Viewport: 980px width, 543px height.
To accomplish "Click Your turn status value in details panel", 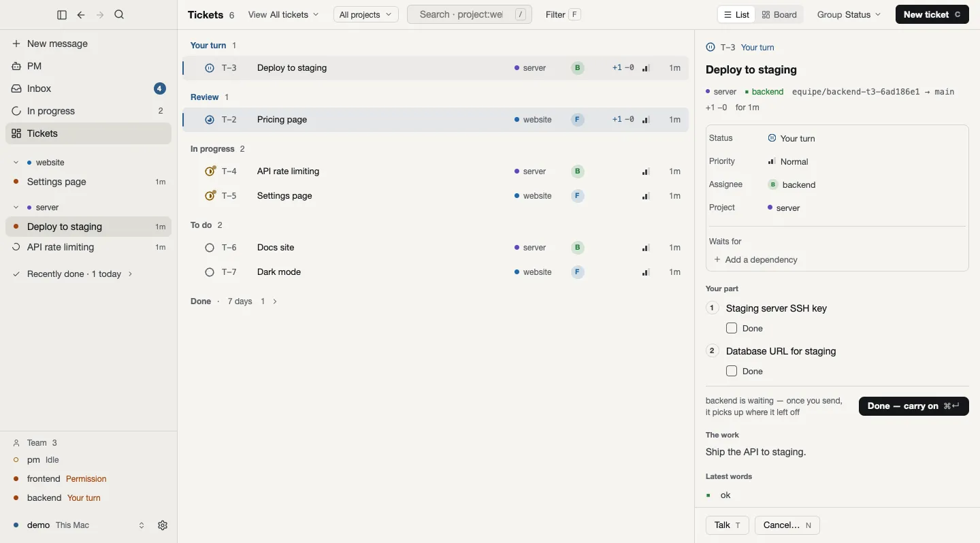I will (x=792, y=138).
